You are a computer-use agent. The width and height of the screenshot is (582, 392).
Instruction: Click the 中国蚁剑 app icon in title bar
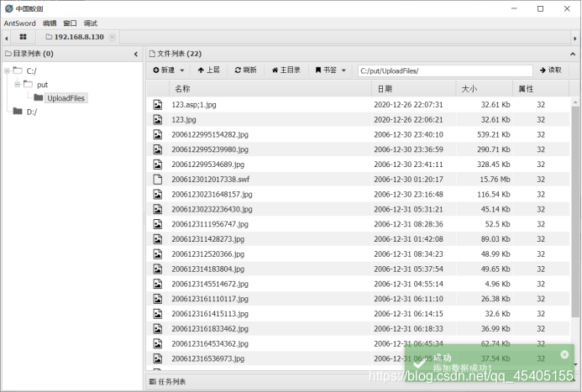point(9,8)
